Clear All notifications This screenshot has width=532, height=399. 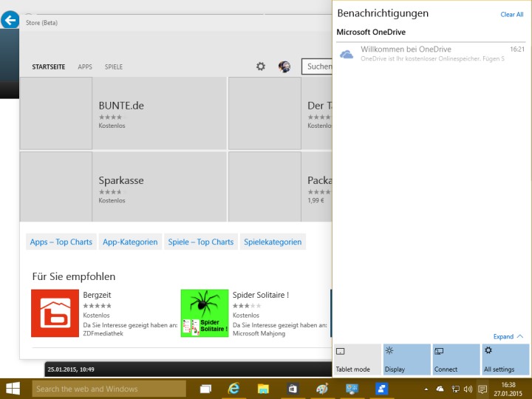511,14
